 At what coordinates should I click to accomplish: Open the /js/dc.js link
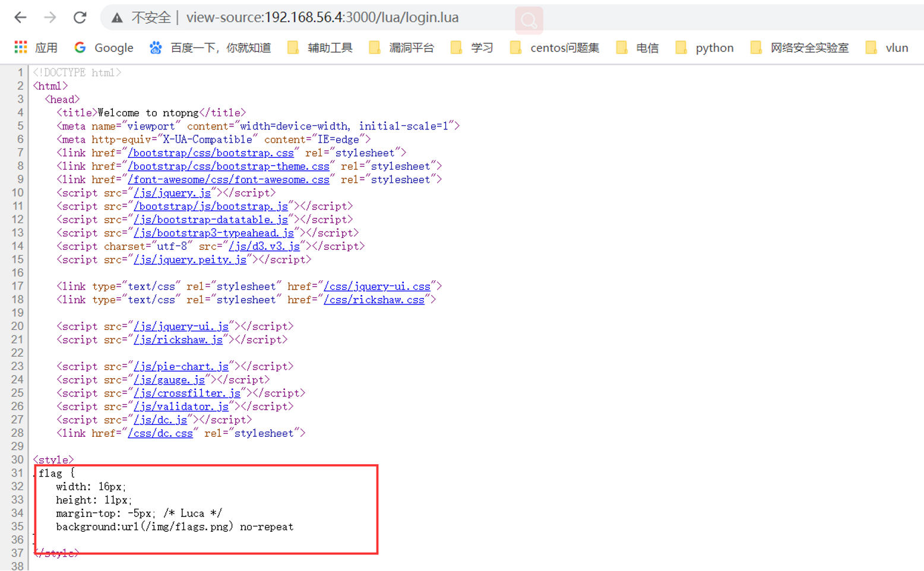coord(160,420)
